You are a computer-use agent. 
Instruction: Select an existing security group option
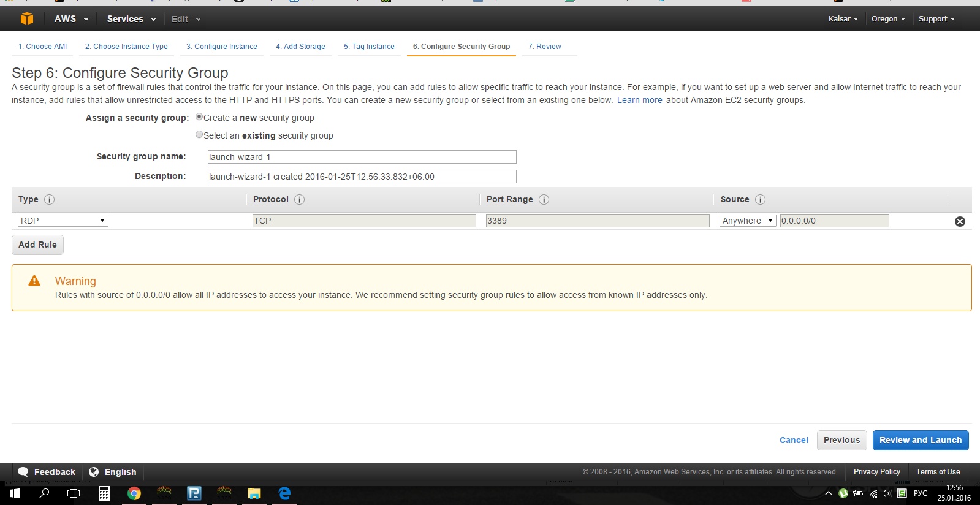point(199,134)
